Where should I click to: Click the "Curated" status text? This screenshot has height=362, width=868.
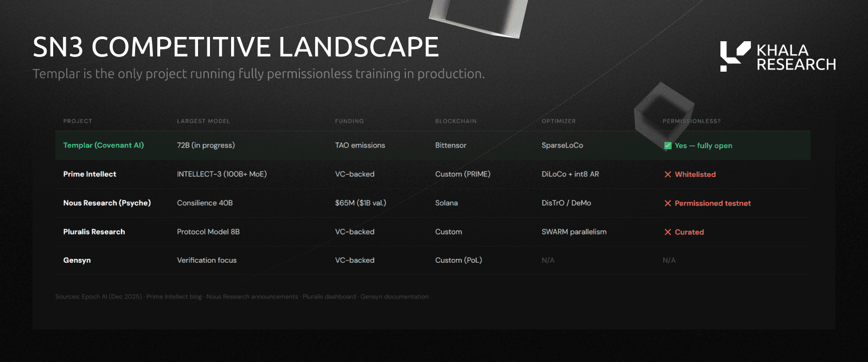pyautogui.click(x=690, y=232)
